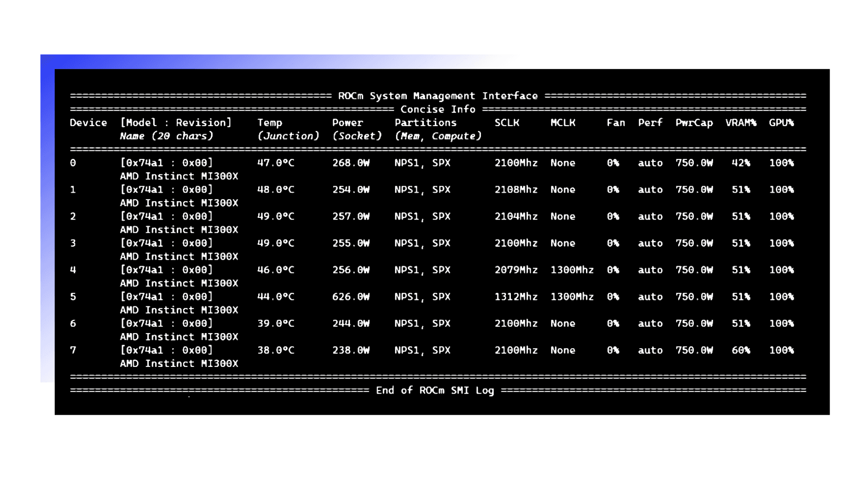This screenshot has height=488, width=868.
Task: Click the 'Temp' column header
Action: click(270, 123)
